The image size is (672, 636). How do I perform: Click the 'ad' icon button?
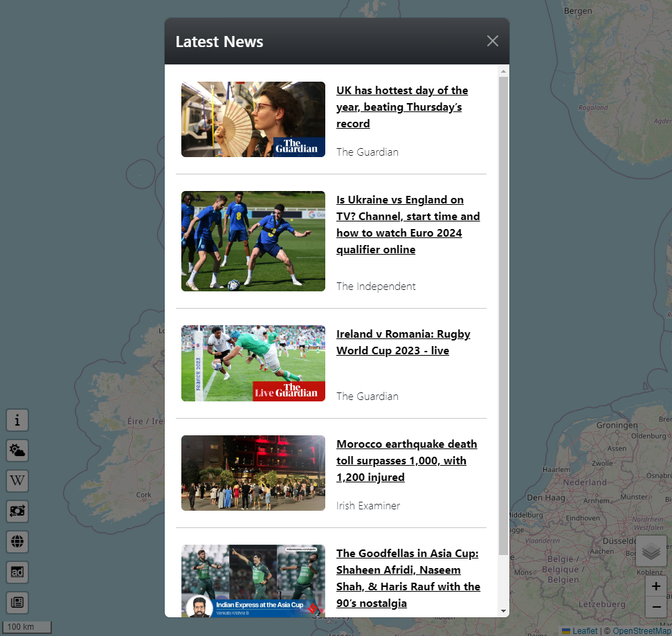(x=17, y=572)
